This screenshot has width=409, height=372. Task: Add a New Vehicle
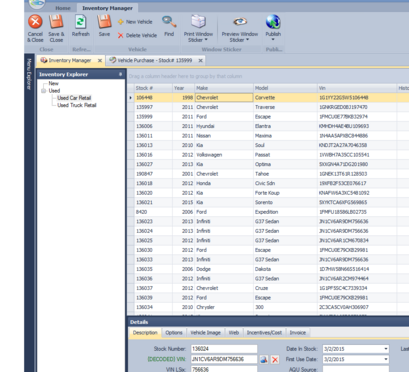coord(135,22)
